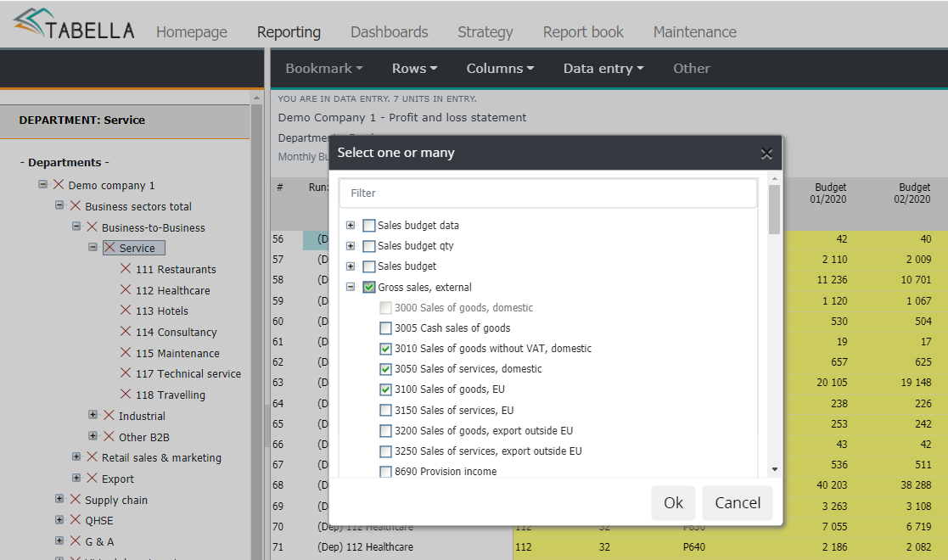
Task: Check 8690 Provision income checkbox
Action: coord(385,472)
